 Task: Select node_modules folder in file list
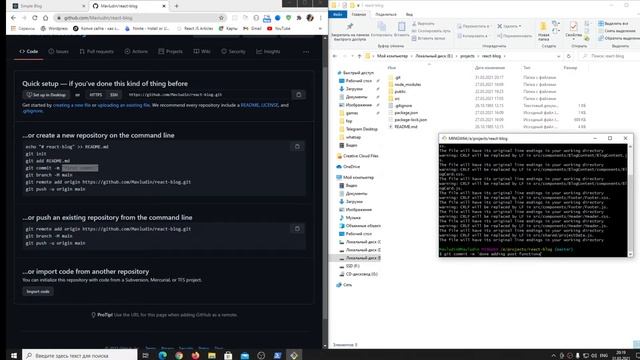point(408,84)
